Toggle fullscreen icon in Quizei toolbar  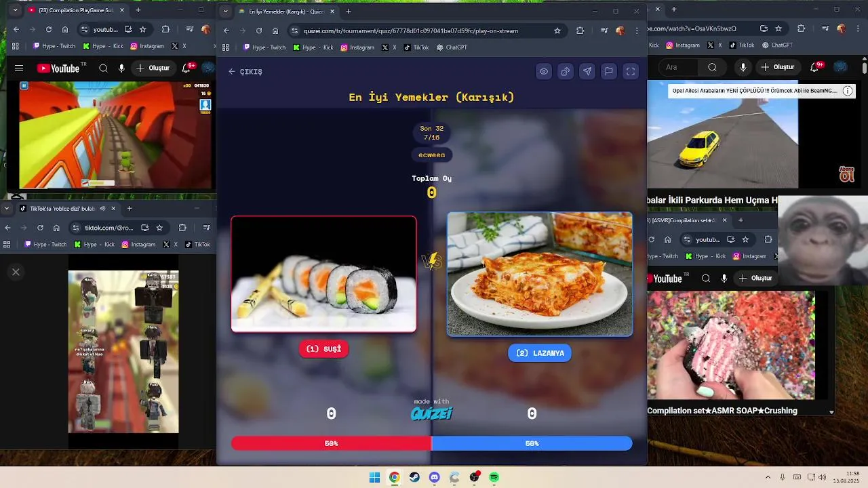pos(631,71)
